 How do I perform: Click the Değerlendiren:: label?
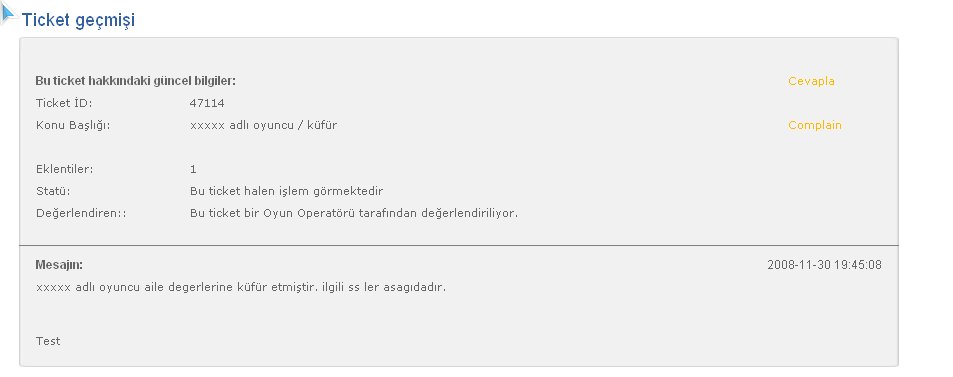(81, 213)
